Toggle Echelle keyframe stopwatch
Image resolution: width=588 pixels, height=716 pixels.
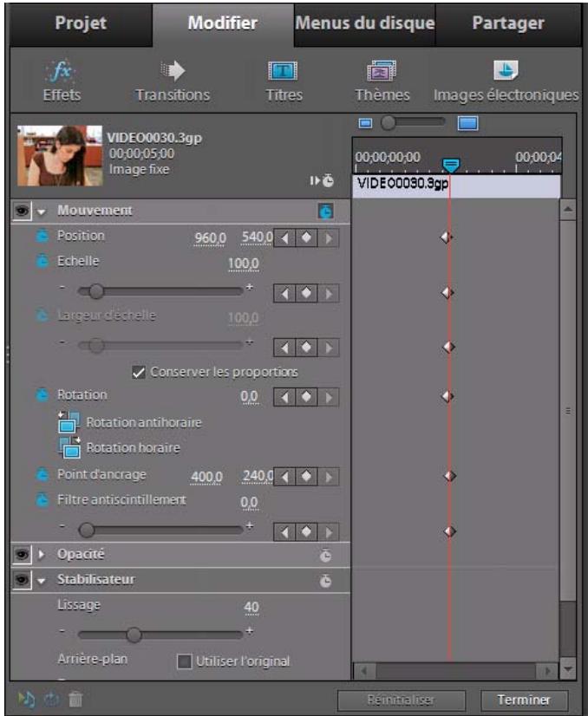(x=42, y=261)
